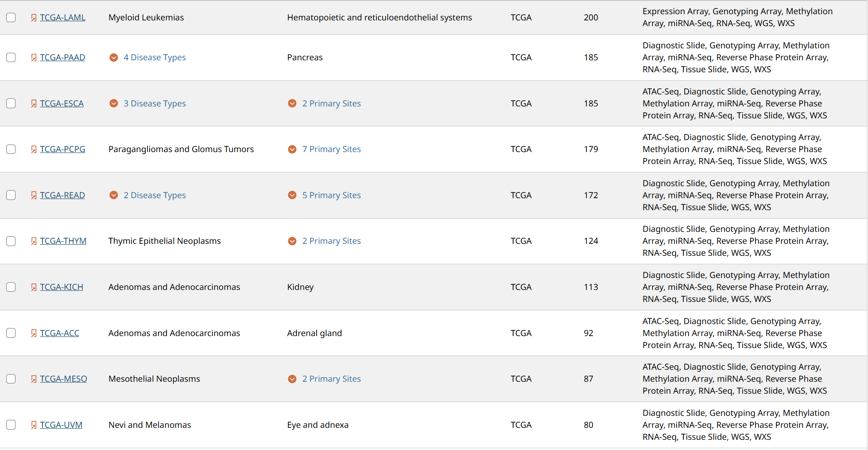The width and height of the screenshot is (868, 450).
Task: Follow the TCGA-MESO project link
Action: 63,379
